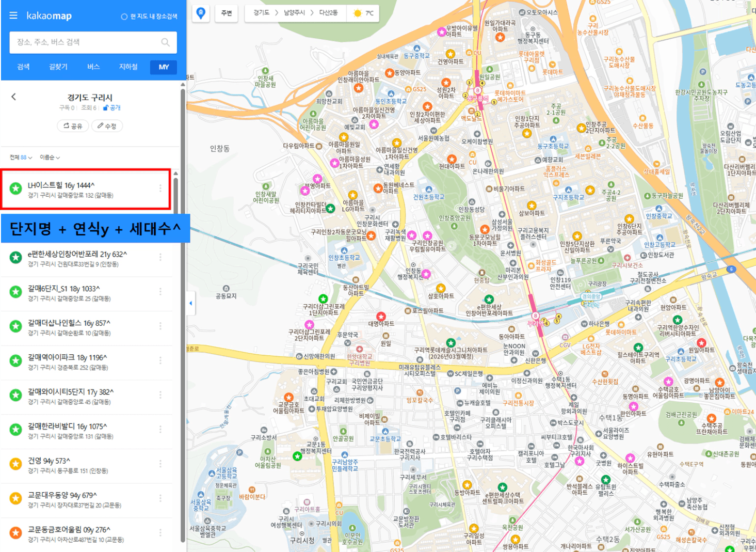Expand the 남양주시 breadcrumb region selector

294,13
